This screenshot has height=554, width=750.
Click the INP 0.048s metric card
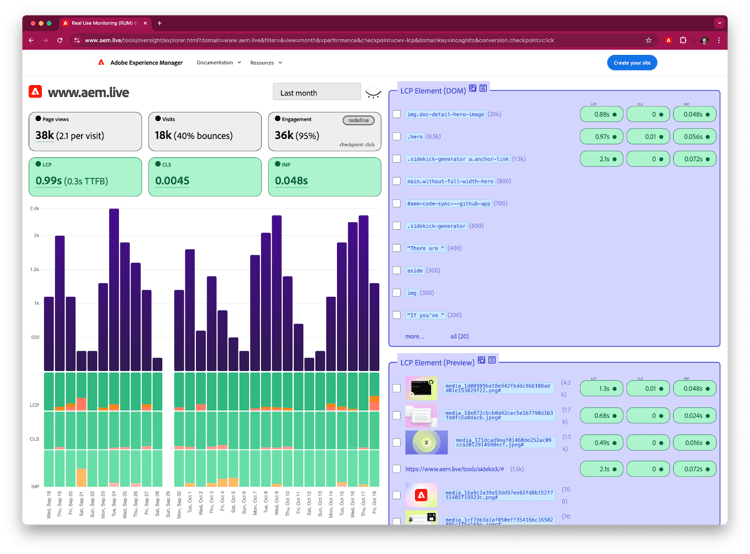tap(325, 177)
